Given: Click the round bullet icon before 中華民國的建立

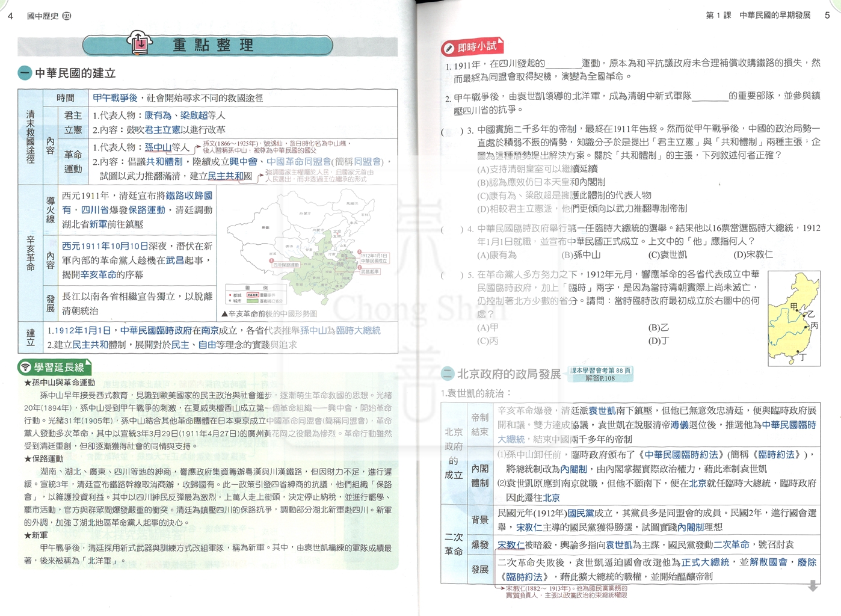Looking at the screenshot, I should click(25, 73).
